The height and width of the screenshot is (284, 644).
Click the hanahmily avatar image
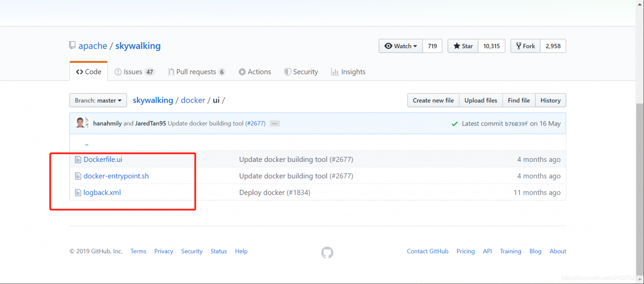tap(80, 123)
